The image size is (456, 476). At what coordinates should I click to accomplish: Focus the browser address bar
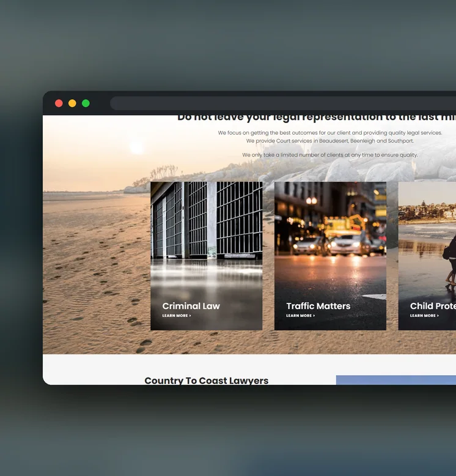click(x=283, y=103)
